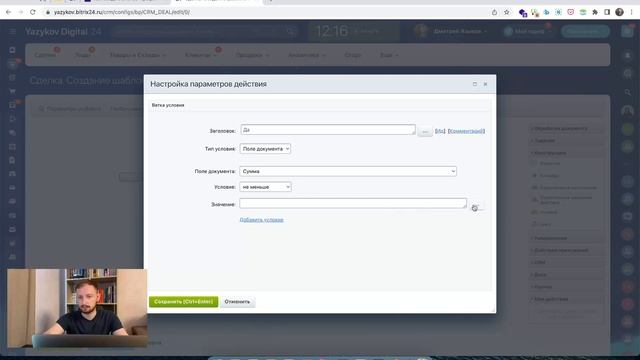Click the search icon in the right rail

pyautogui.click(x=628, y=93)
